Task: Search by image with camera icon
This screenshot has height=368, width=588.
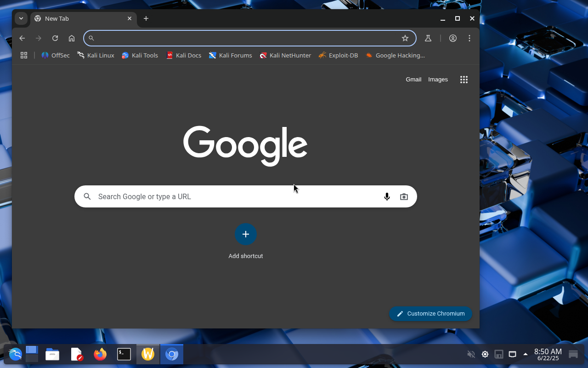Action: pyautogui.click(x=404, y=196)
